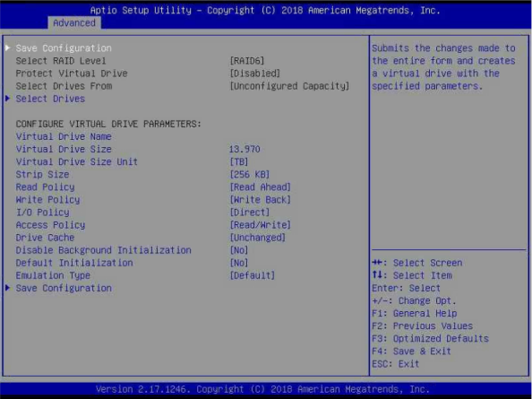The image size is (532, 399).
Task: Select the Access Policy label
Action: tap(50, 225)
